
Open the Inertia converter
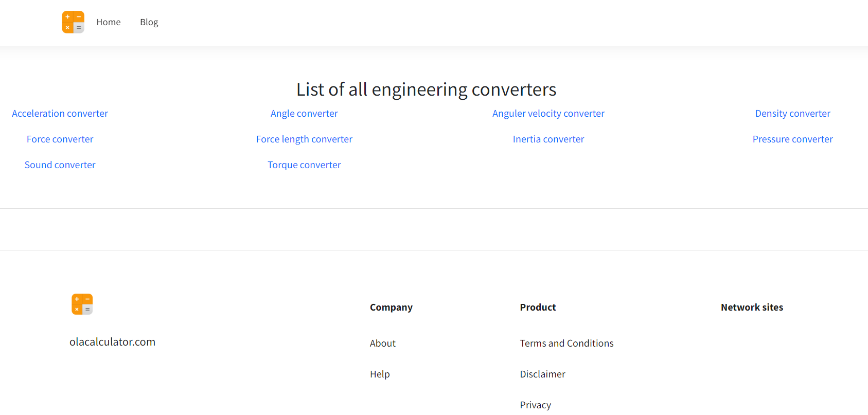click(x=548, y=139)
